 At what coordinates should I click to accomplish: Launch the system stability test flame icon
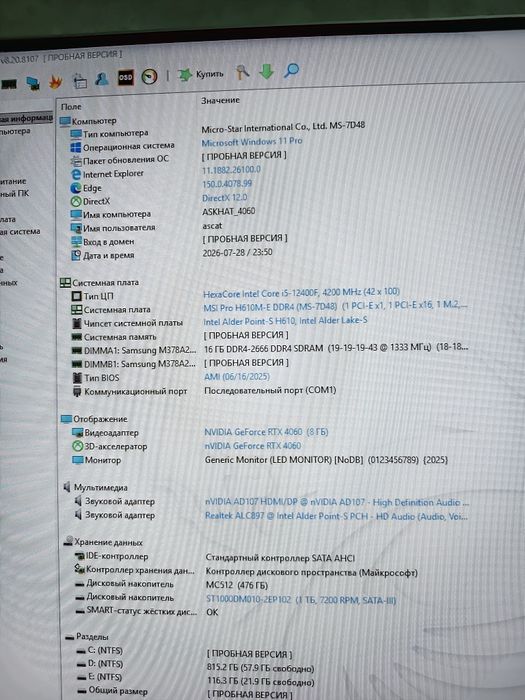coord(55,82)
